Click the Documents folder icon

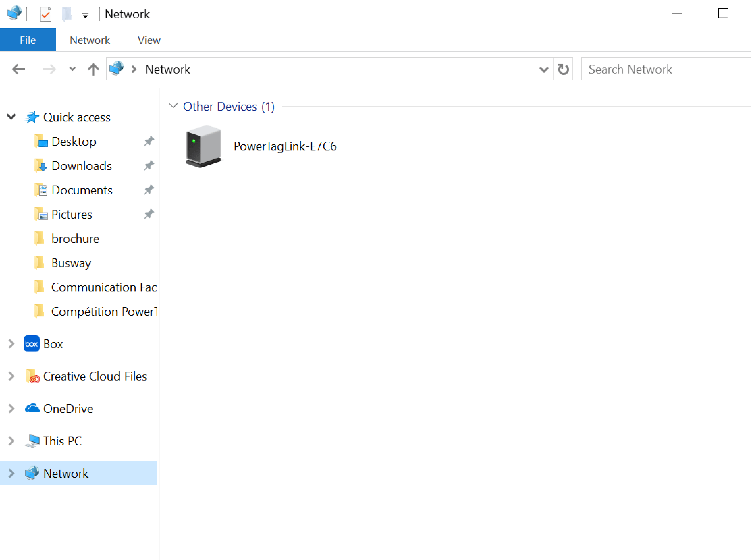(41, 190)
